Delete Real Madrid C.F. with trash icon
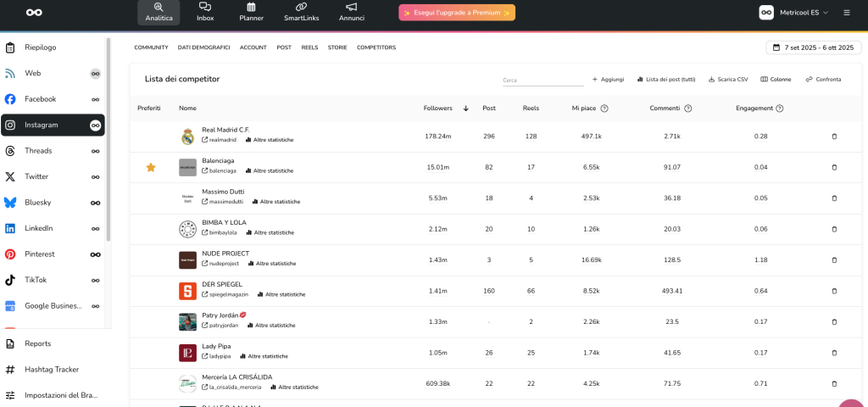The image size is (868, 407). tap(834, 136)
